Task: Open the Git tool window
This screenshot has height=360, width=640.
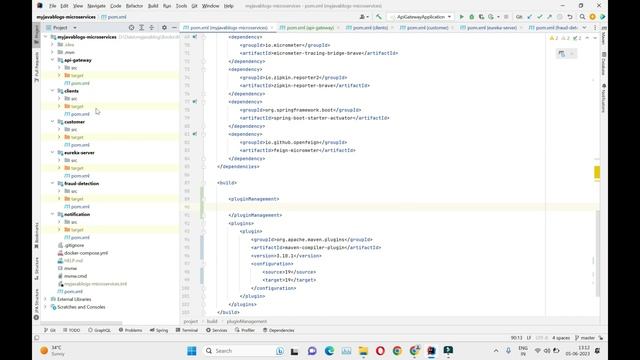Action: coord(50,330)
